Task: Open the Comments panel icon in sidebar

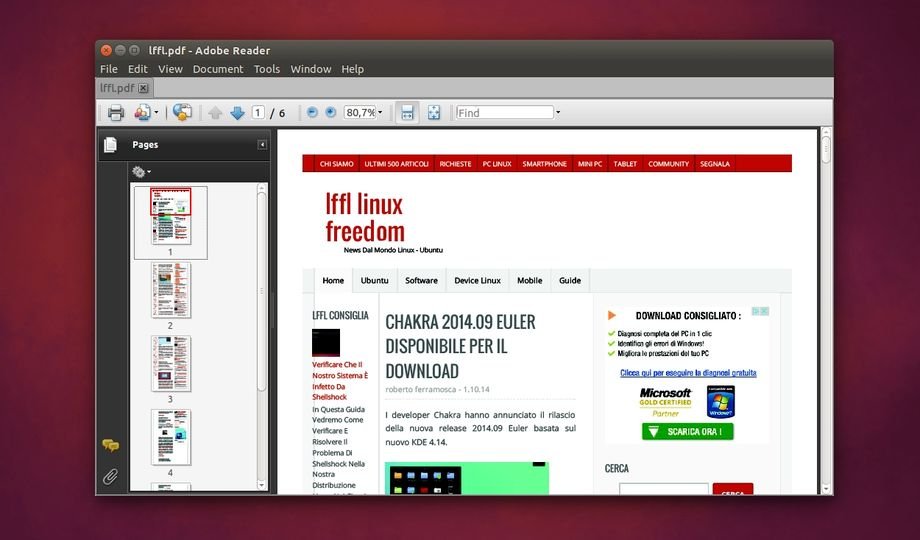Action: (x=110, y=445)
